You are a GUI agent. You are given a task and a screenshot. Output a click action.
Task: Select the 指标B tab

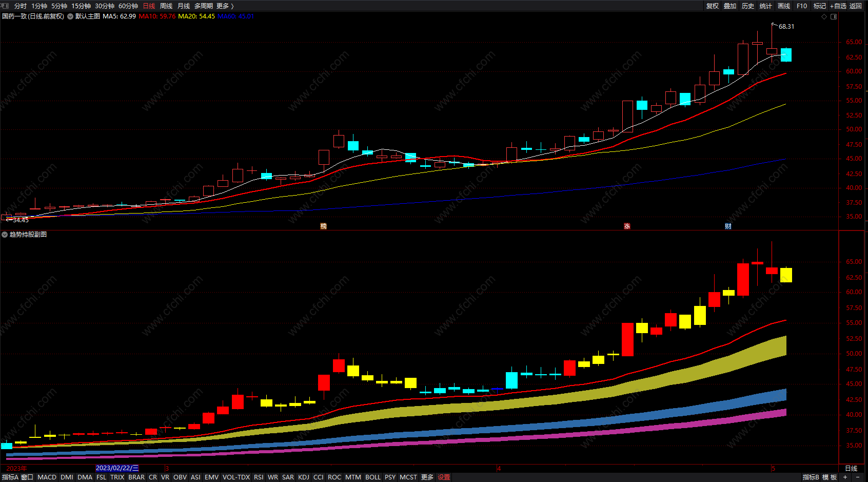click(x=811, y=477)
